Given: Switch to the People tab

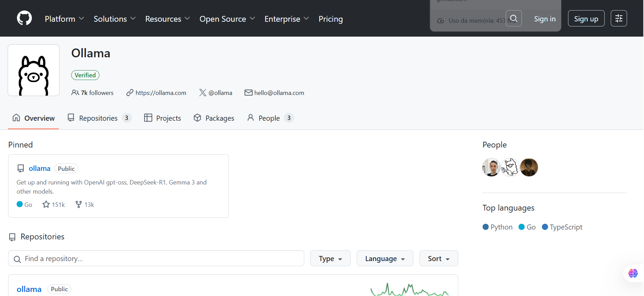Looking at the screenshot, I should pyautogui.click(x=270, y=118).
